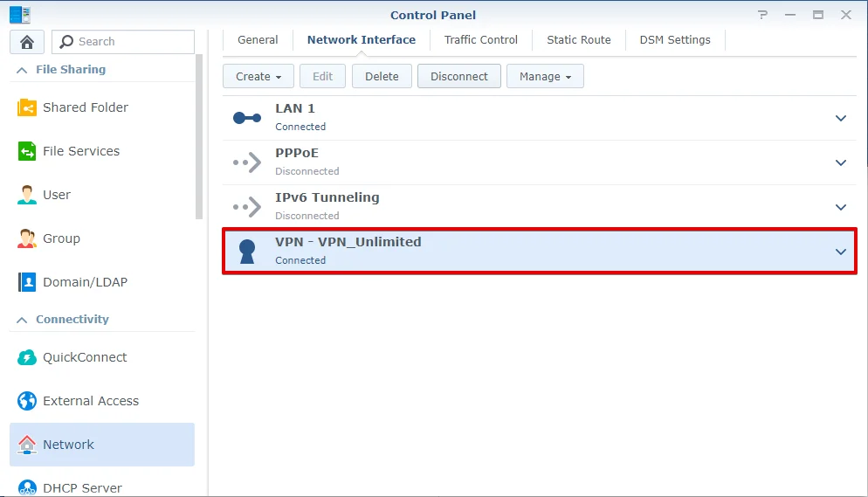This screenshot has height=497, width=868.
Task: Expand the IPv6 Tunneling details
Action: pyautogui.click(x=841, y=207)
